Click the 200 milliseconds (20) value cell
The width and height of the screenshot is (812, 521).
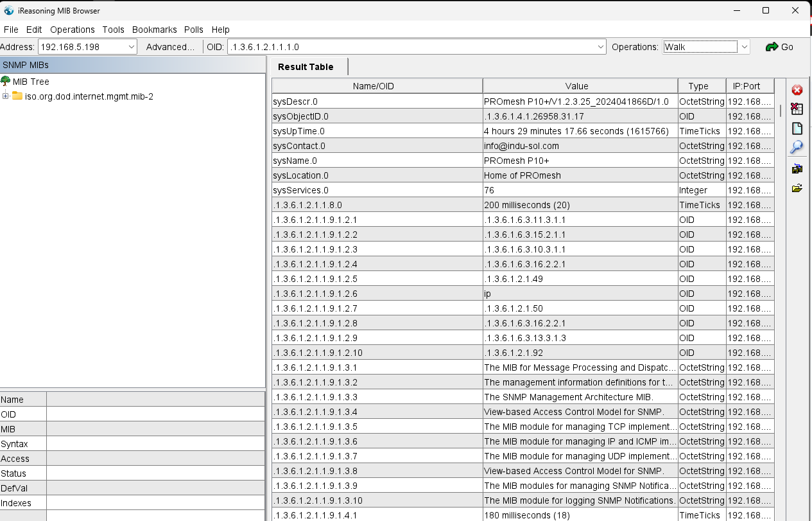(580, 205)
